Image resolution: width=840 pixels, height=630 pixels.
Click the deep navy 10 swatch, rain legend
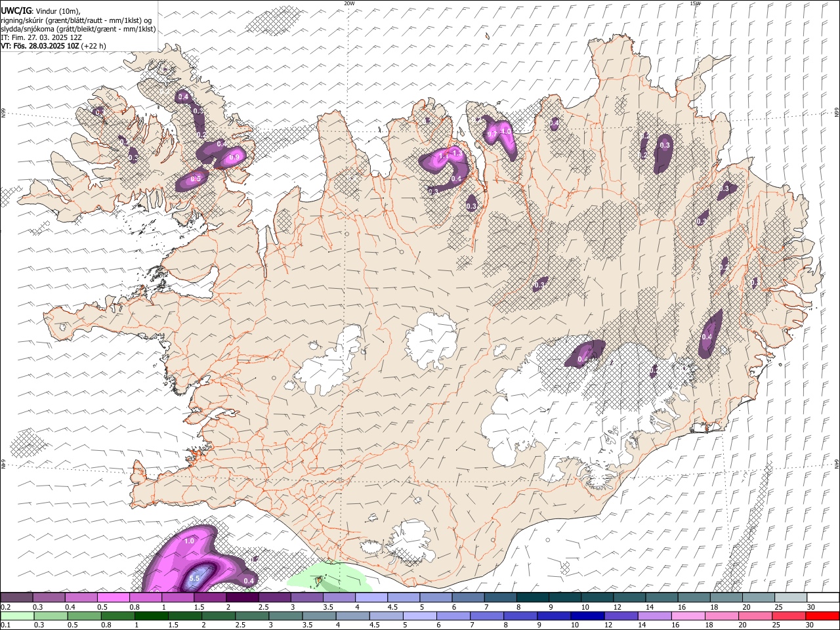586,616
